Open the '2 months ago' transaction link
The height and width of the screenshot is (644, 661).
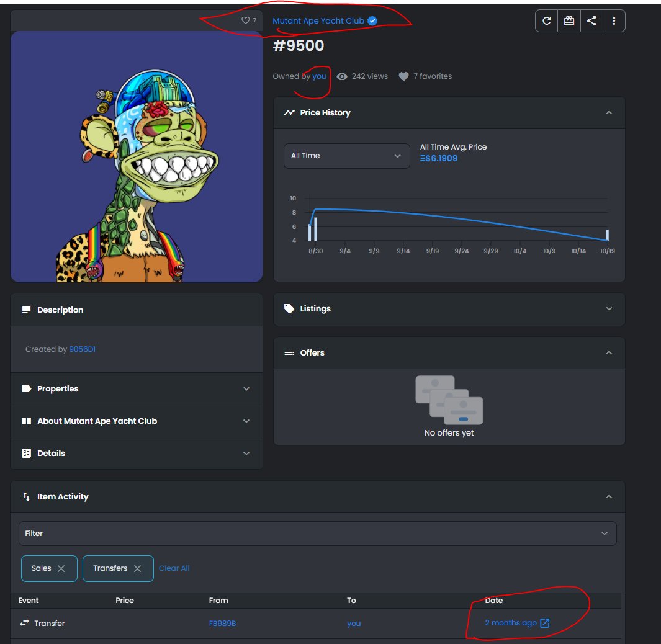[x=511, y=622]
